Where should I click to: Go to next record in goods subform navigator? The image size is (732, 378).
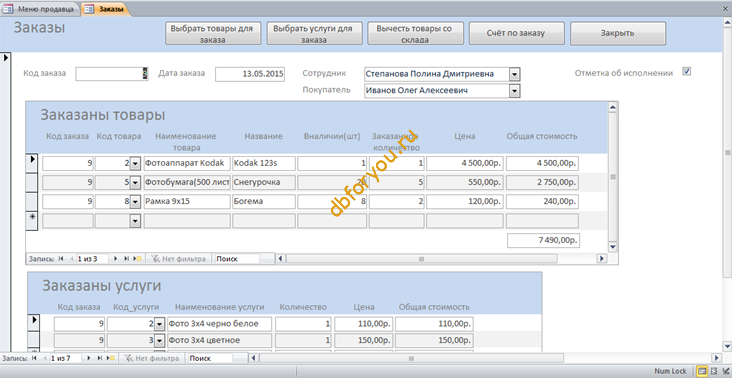(115, 259)
